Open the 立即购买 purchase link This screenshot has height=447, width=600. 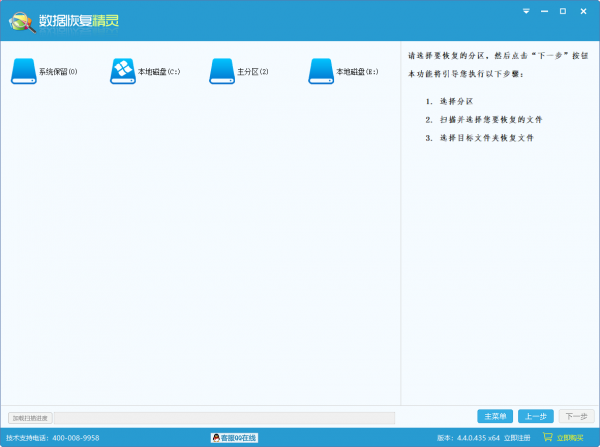coord(570,438)
